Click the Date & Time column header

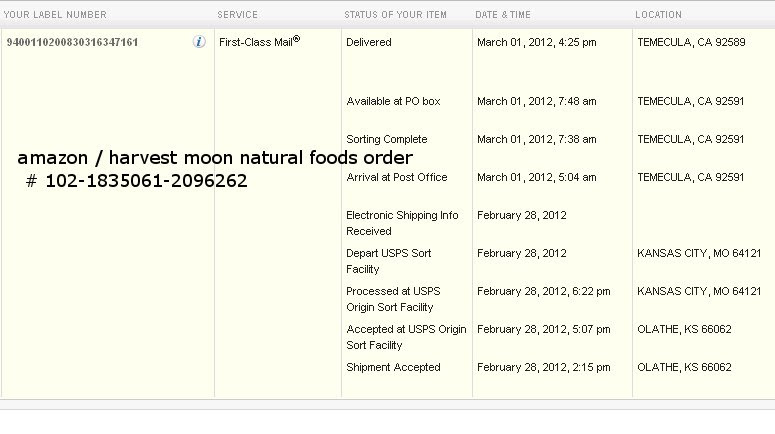click(x=503, y=15)
